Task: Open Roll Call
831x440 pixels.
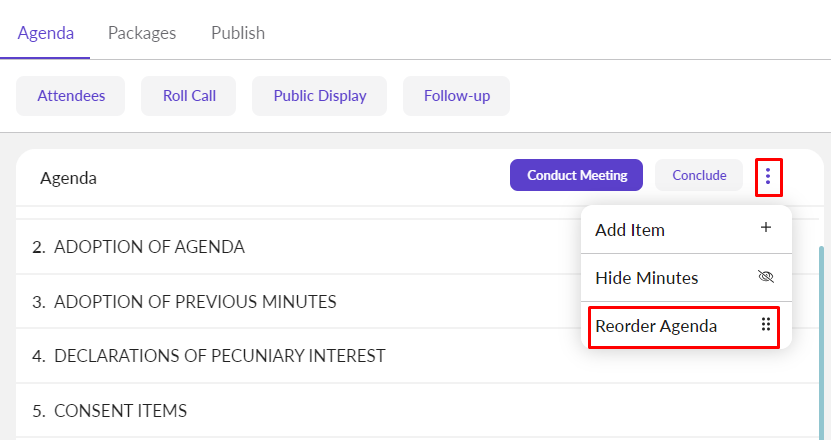Action: click(x=190, y=96)
